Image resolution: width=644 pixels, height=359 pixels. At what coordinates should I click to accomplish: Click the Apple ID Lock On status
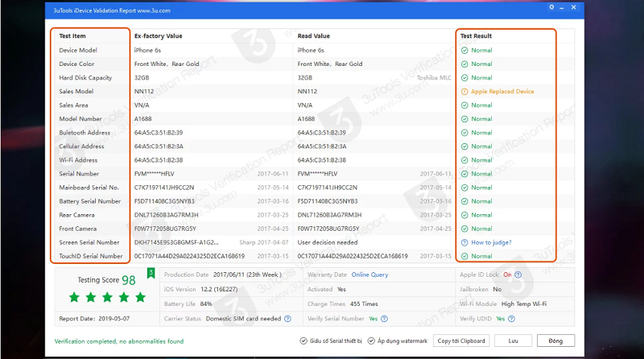pos(507,274)
